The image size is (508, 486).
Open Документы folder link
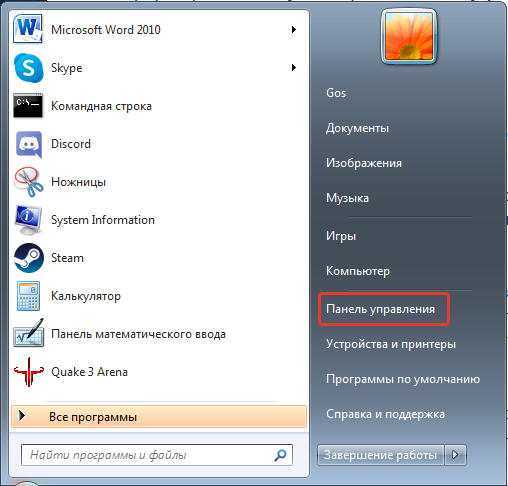tap(357, 128)
